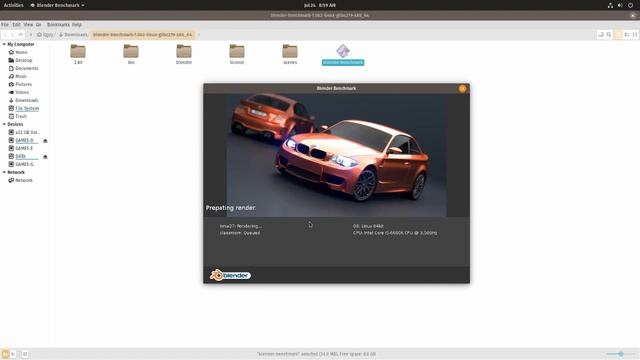This screenshot has height=360, width=640.
Task: Open Music in the sidebar
Action: (x=18, y=76)
